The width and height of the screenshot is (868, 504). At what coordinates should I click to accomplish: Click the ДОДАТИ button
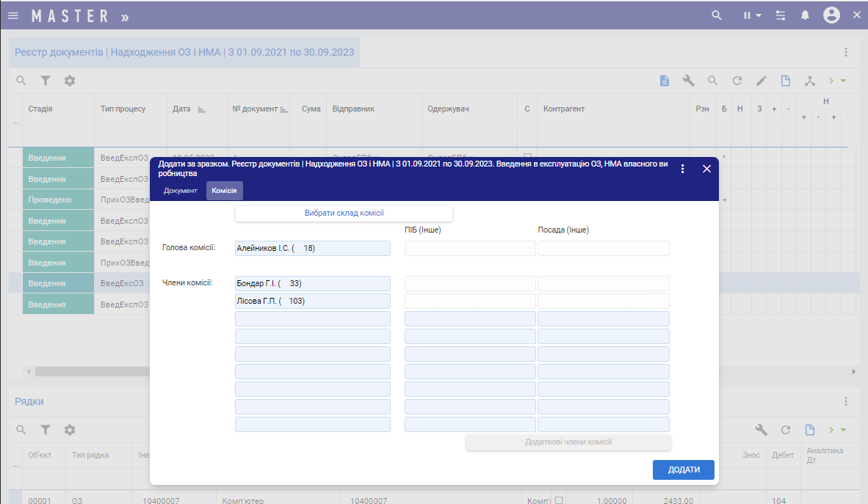(683, 470)
